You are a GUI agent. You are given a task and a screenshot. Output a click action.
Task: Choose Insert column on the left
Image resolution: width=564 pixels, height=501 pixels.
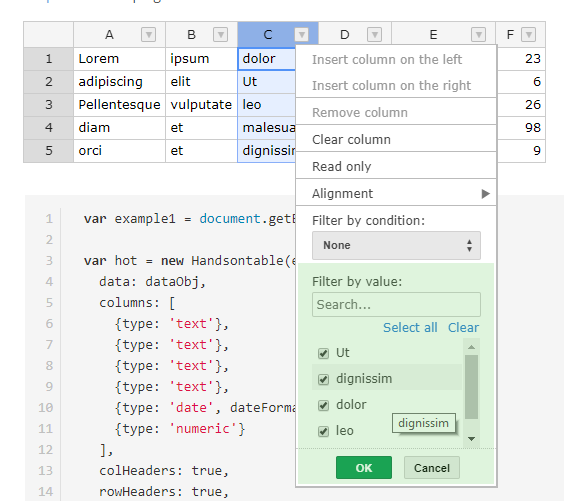pos(396,59)
